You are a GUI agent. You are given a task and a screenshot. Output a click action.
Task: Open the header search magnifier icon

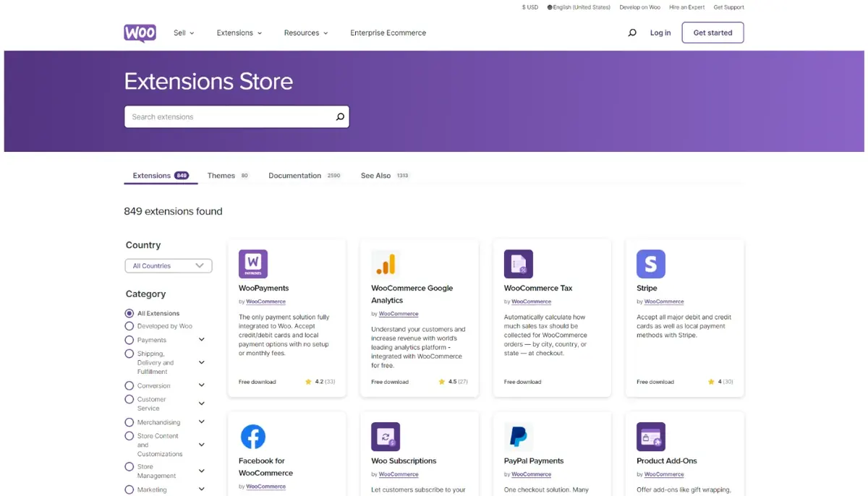632,33
